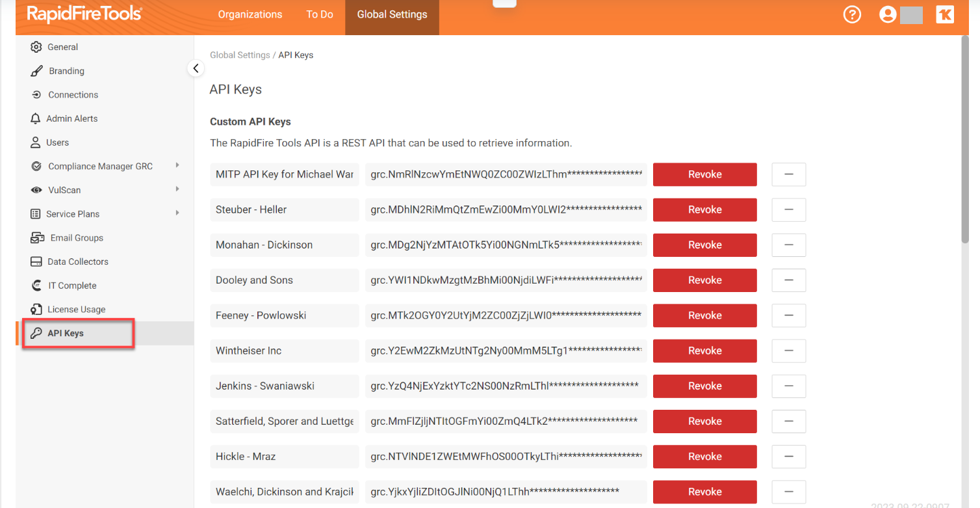This screenshot has height=508, width=980.
Task: Remove the Dooley and Sons key row
Action: pyautogui.click(x=788, y=280)
